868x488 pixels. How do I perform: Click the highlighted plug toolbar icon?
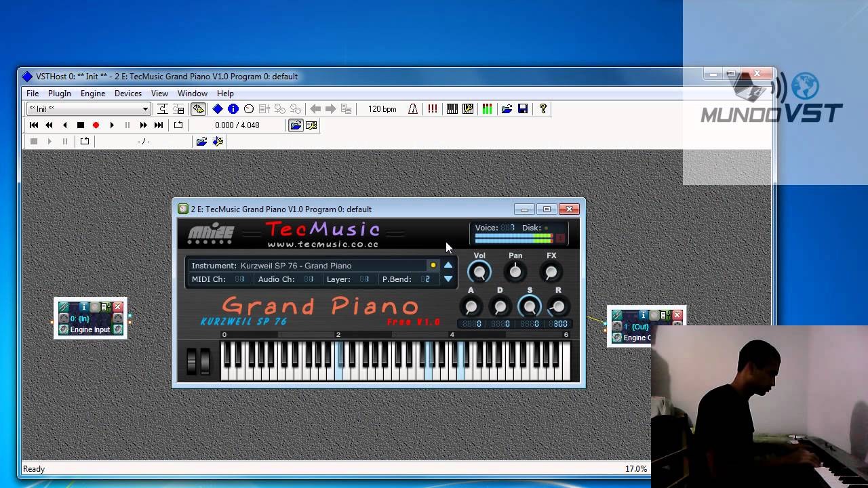tap(198, 109)
